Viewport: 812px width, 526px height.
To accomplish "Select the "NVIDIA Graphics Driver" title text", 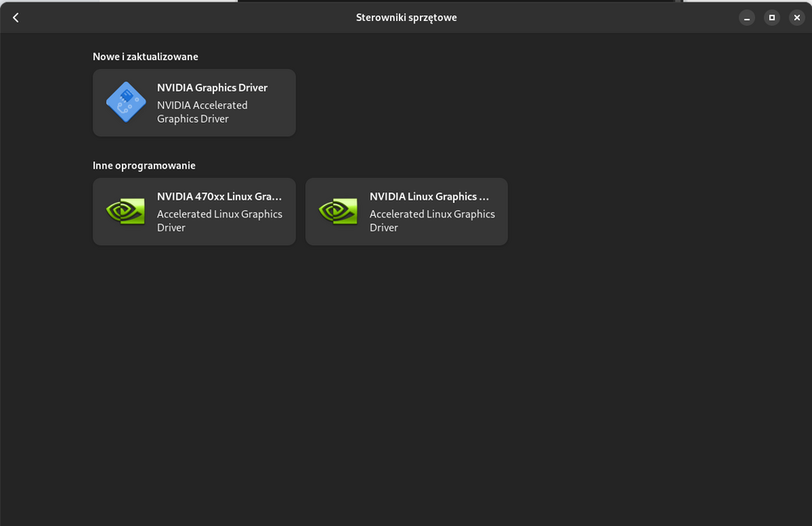I will point(212,88).
